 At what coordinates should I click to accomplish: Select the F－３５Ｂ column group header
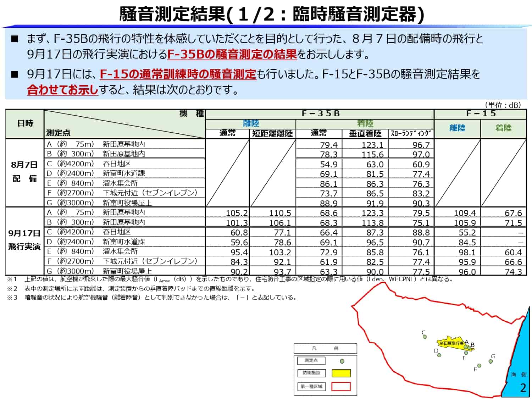320,114
